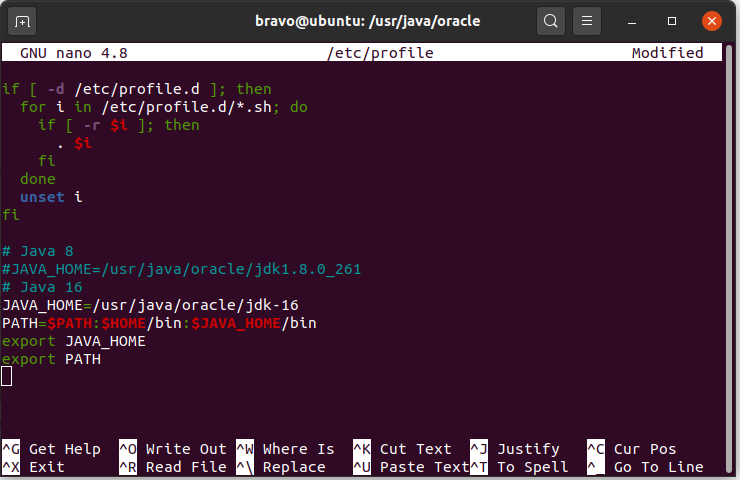Viewport: 740px width, 480px height.
Task: Click the ^K Cut Text shortcut
Action: coord(402,449)
